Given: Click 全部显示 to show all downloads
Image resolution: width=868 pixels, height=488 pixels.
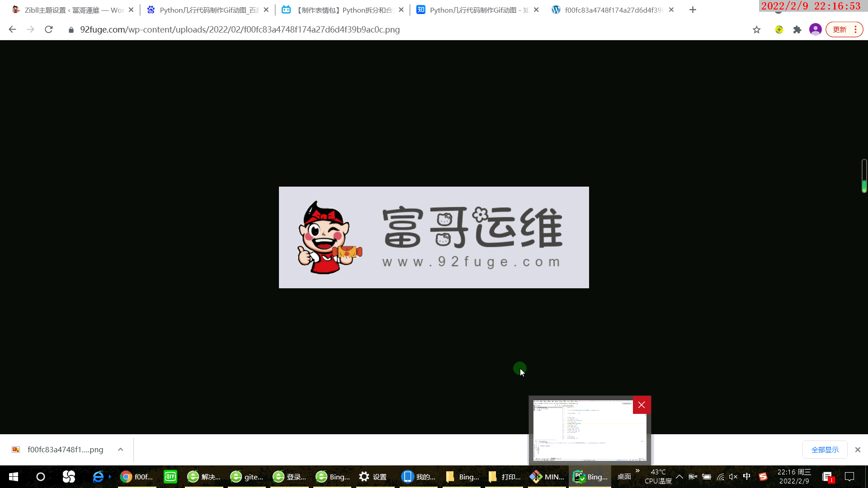Looking at the screenshot, I should (825, 450).
